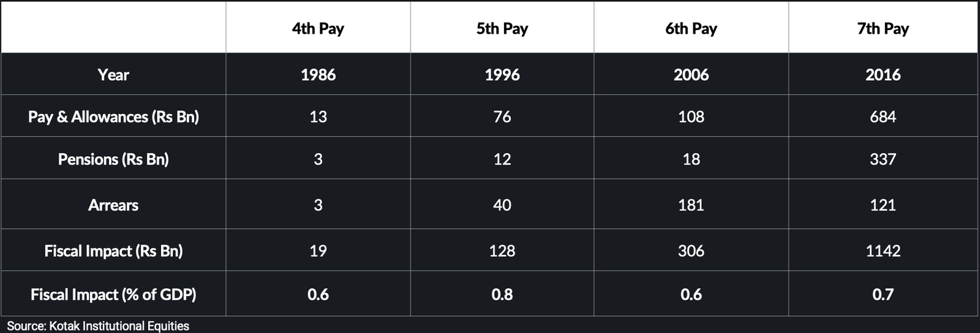Click the Kotak Institutional Equities source text

click(98, 326)
